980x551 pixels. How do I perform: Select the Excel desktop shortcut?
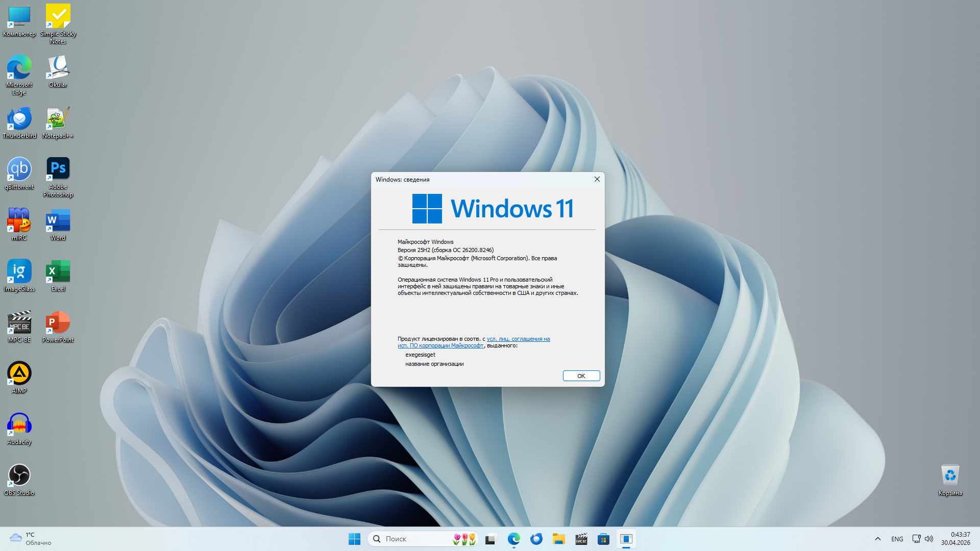(58, 275)
